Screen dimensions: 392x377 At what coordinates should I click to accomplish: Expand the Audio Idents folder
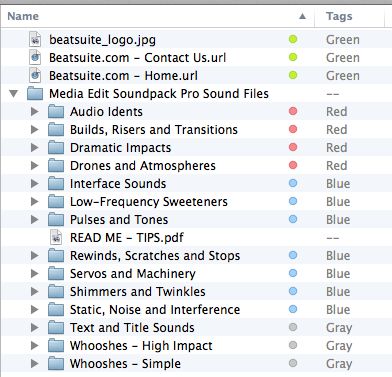coord(35,112)
